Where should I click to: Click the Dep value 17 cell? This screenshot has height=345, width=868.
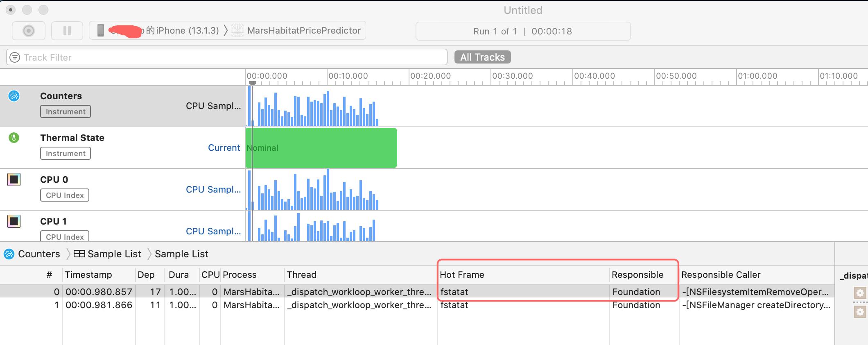(x=155, y=292)
